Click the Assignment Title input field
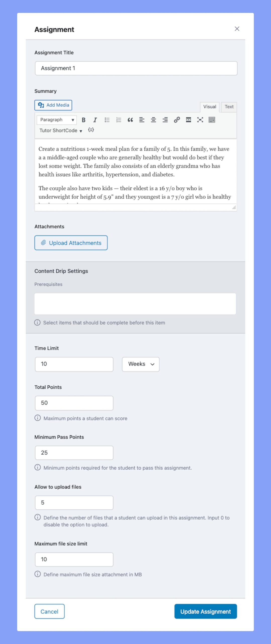Screen dimensions: 271x644 pyautogui.click(x=136, y=68)
